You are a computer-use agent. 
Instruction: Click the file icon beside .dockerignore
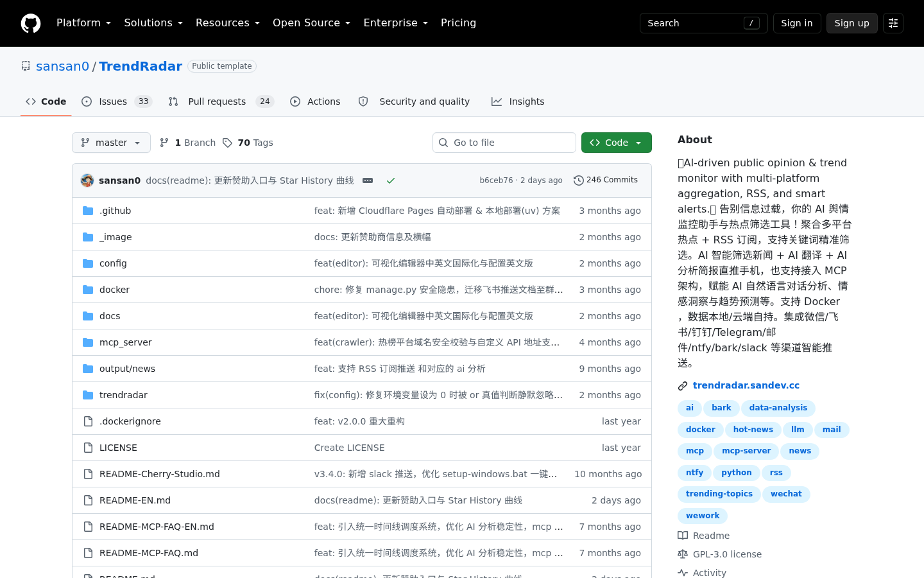click(x=88, y=421)
